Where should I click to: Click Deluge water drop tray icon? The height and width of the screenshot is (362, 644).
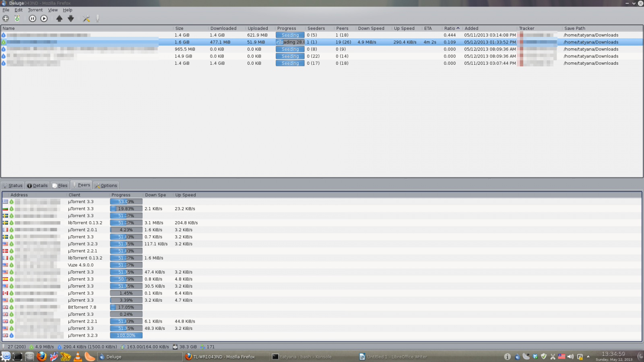pyautogui.click(x=517, y=357)
